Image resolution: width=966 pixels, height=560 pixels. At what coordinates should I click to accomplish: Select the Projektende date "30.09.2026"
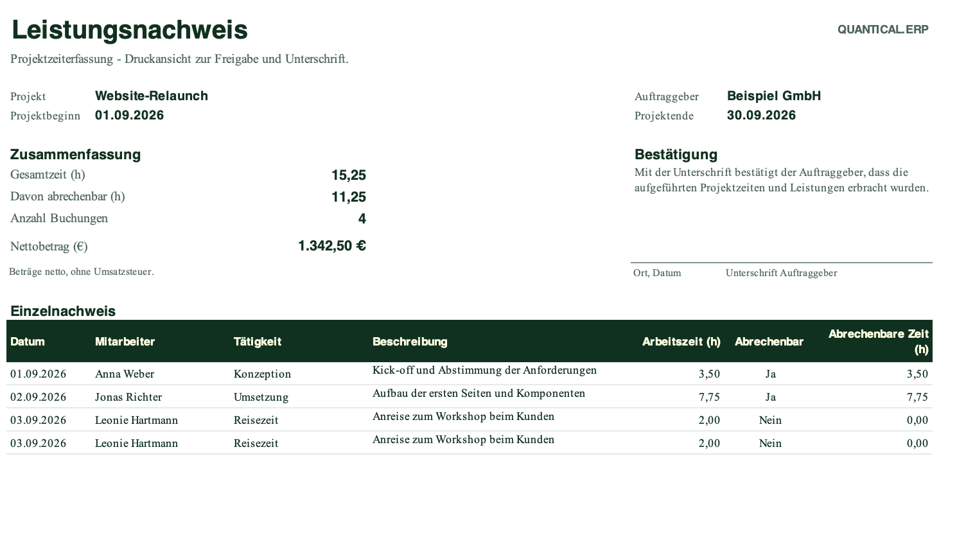click(x=761, y=115)
